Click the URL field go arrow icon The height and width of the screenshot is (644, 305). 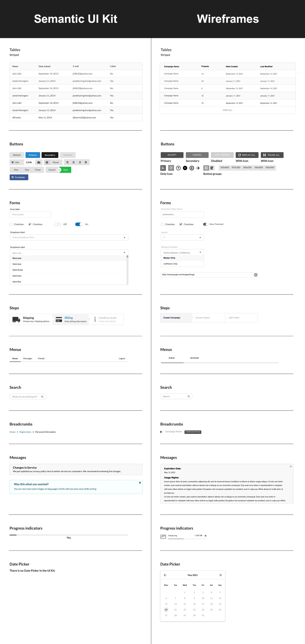coord(255,275)
